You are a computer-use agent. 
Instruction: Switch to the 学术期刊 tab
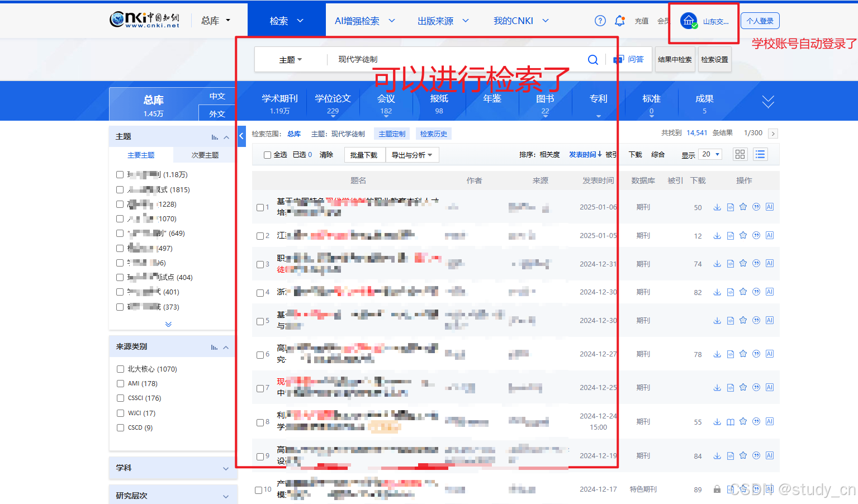coord(279,103)
